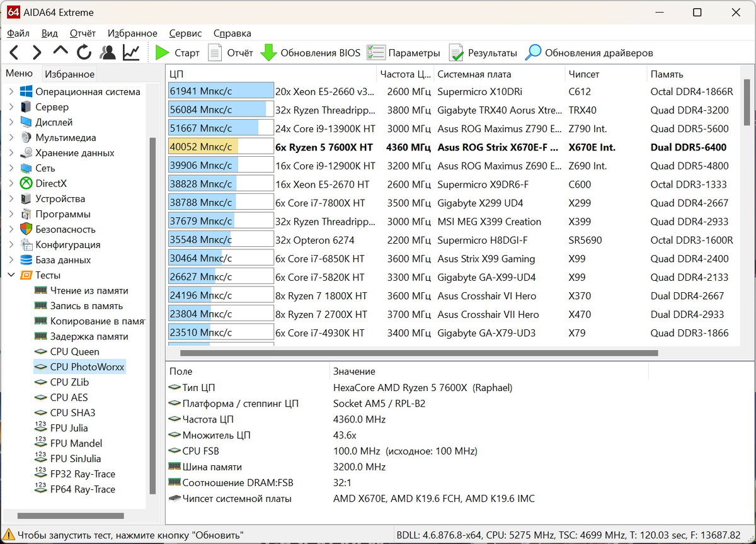Expand the Мультимедиа tree node
This screenshot has width=756, height=544.
[11, 137]
